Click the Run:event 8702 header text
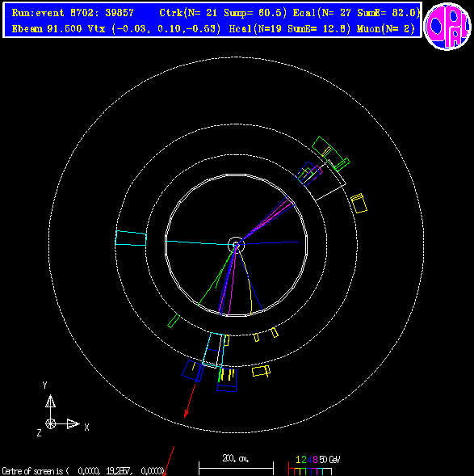The width and height of the screenshot is (474, 476). click(73, 13)
